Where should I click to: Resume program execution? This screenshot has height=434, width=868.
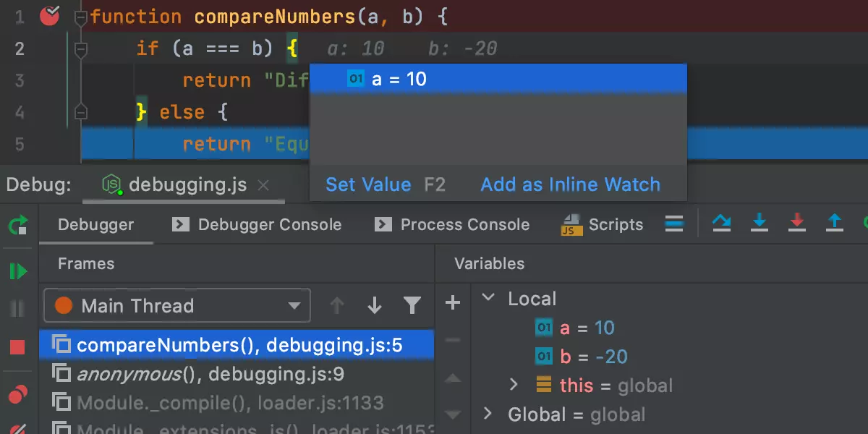click(x=18, y=271)
